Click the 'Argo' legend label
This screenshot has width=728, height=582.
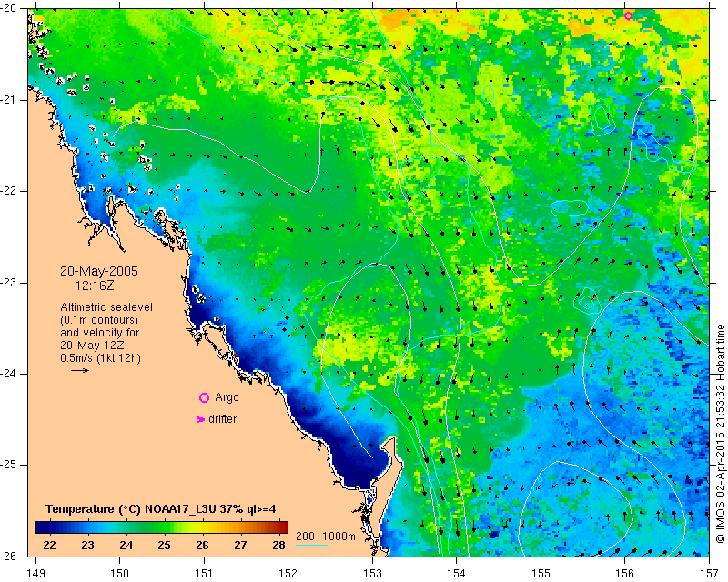click(x=227, y=397)
